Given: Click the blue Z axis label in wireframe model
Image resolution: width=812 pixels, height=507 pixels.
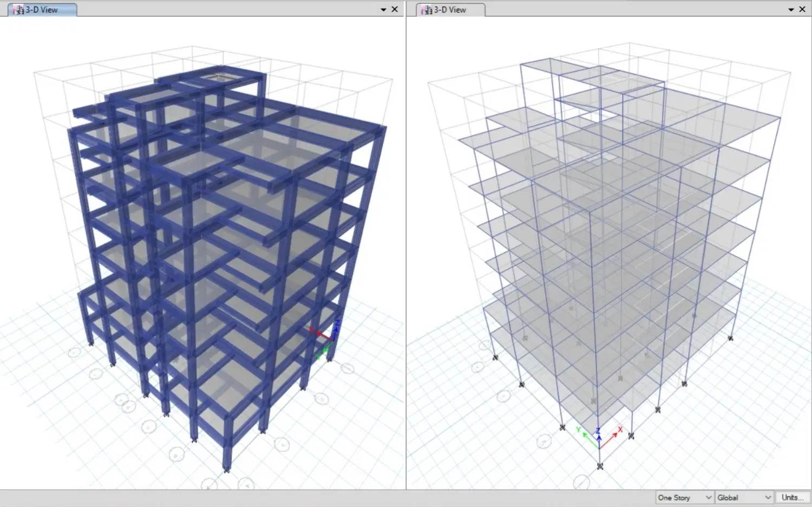Looking at the screenshot, I should coord(598,431).
